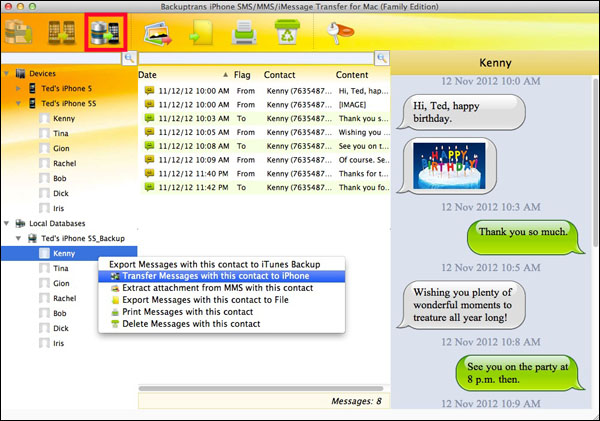This screenshot has height=421, width=600.
Task: Click the extract MMS pictures toolbar icon
Action: (x=158, y=33)
